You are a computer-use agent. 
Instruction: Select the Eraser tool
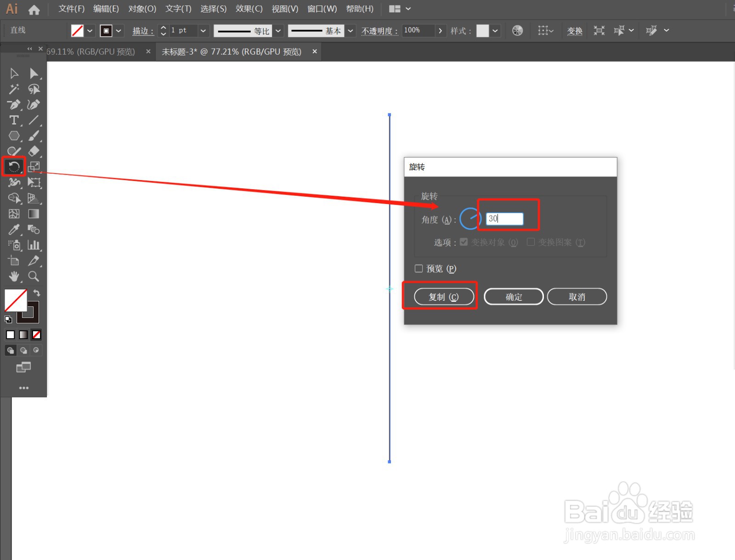pos(34,151)
